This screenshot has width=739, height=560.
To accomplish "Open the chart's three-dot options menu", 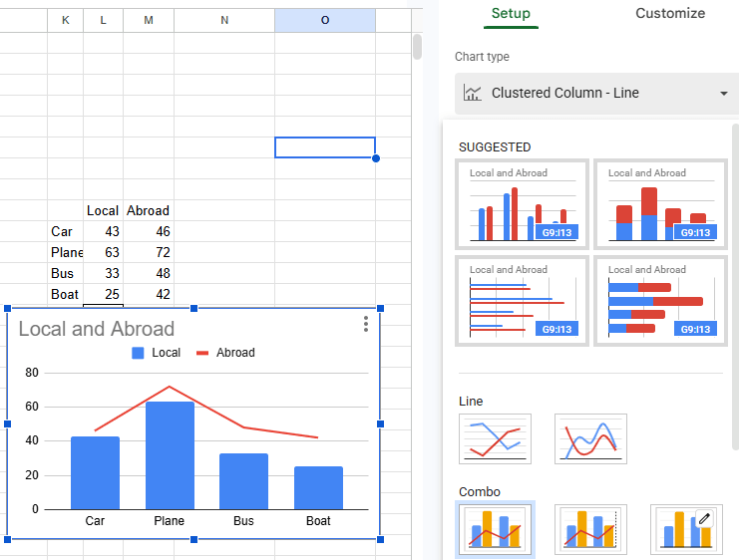I will (x=366, y=324).
